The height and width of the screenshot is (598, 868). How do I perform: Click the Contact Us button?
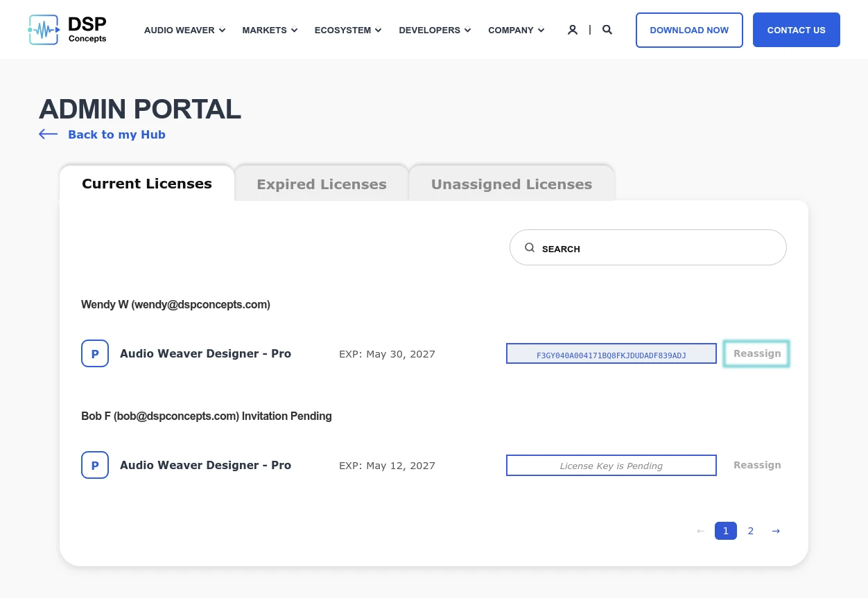point(797,30)
